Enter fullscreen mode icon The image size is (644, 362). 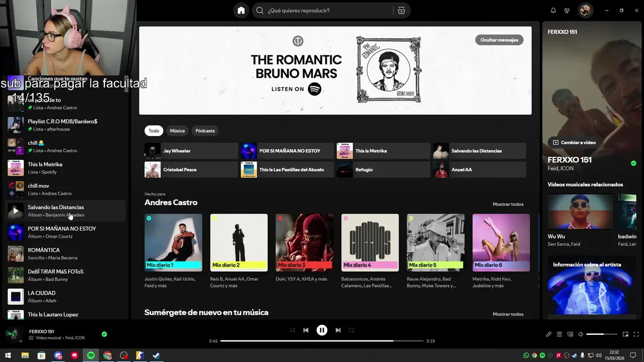point(636,334)
